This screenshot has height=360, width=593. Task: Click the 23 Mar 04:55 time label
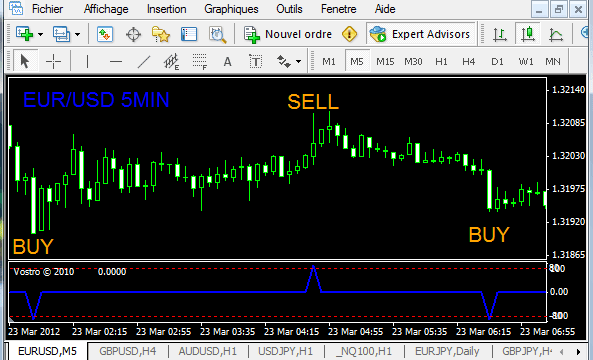(355, 332)
